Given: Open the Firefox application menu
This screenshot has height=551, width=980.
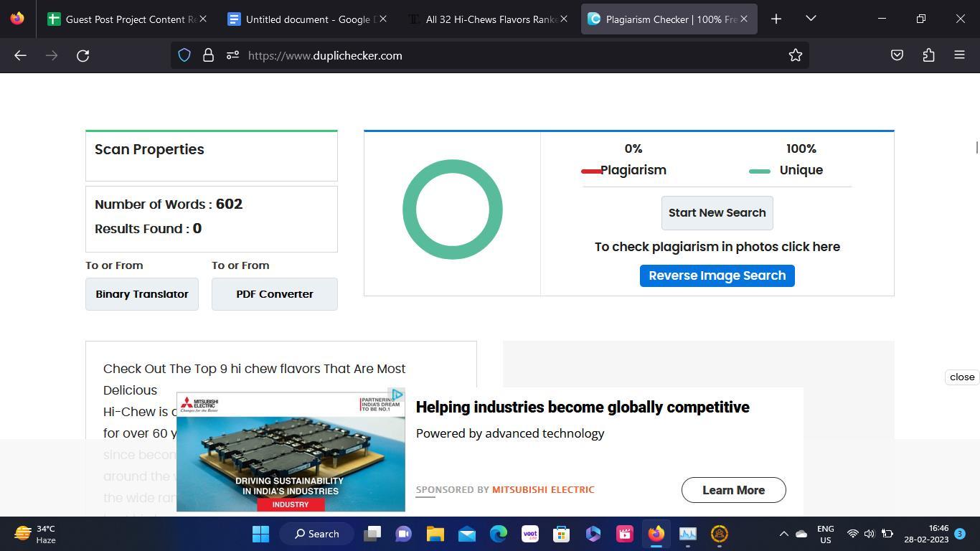Looking at the screenshot, I should click(x=959, y=55).
